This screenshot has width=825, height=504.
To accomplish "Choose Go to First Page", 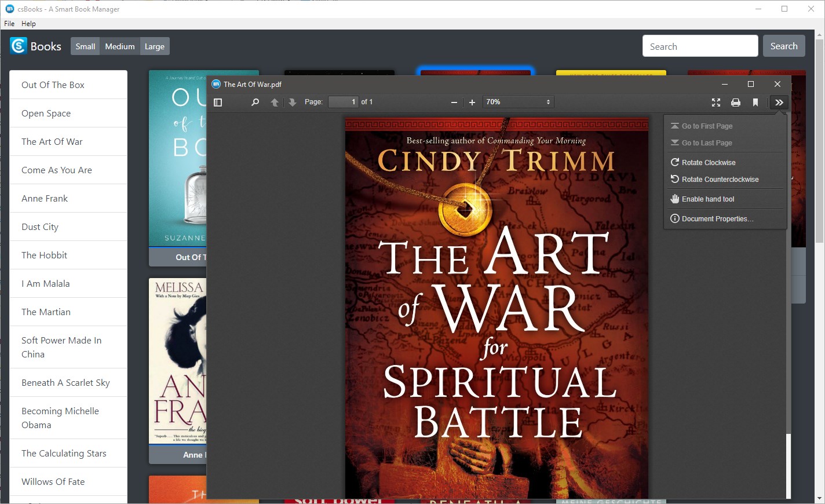I will 725,126.
